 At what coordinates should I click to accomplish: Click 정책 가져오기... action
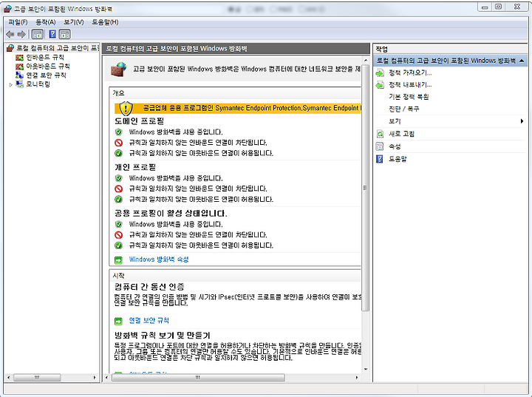coord(410,72)
